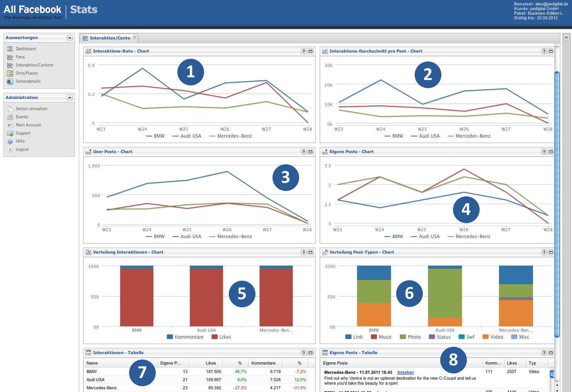The height and width of the screenshot is (392, 572).
Task: Open Orte/Places report
Action: click(27, 73)
